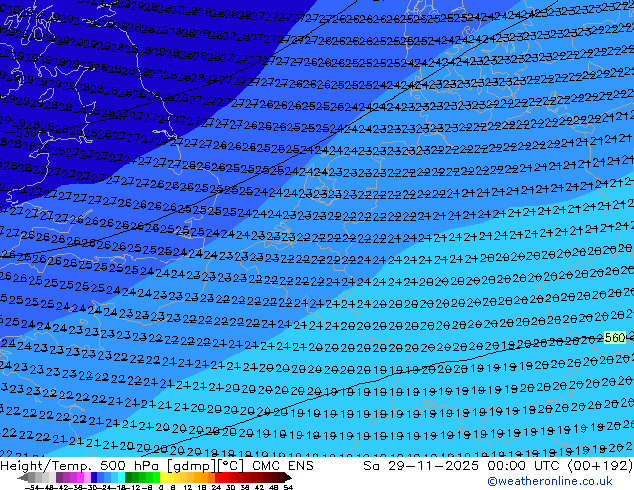This screenshot has width=634, height=490.
Task: Click the yellow 0 degree legend swatch
Action: coord(163,477)
